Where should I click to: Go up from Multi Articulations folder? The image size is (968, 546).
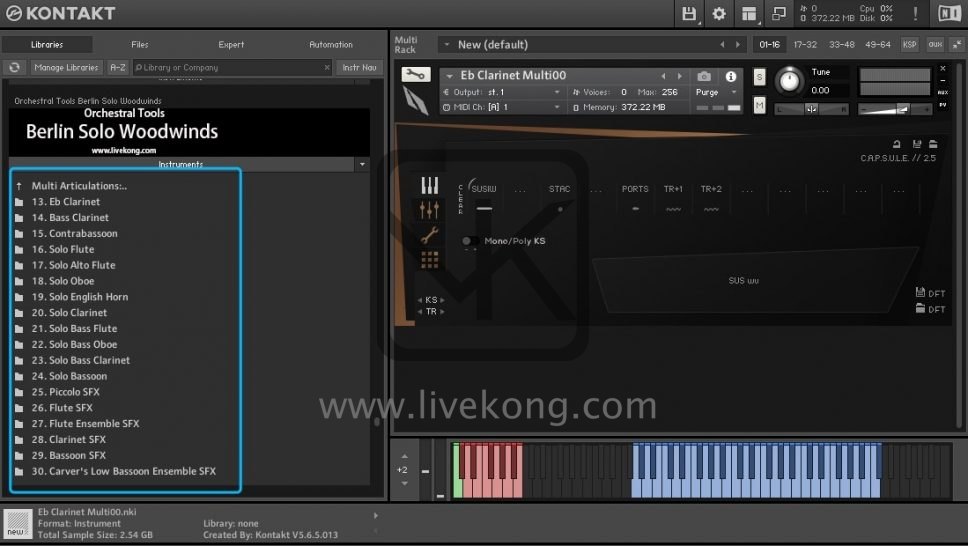click(x=19, y=185)
